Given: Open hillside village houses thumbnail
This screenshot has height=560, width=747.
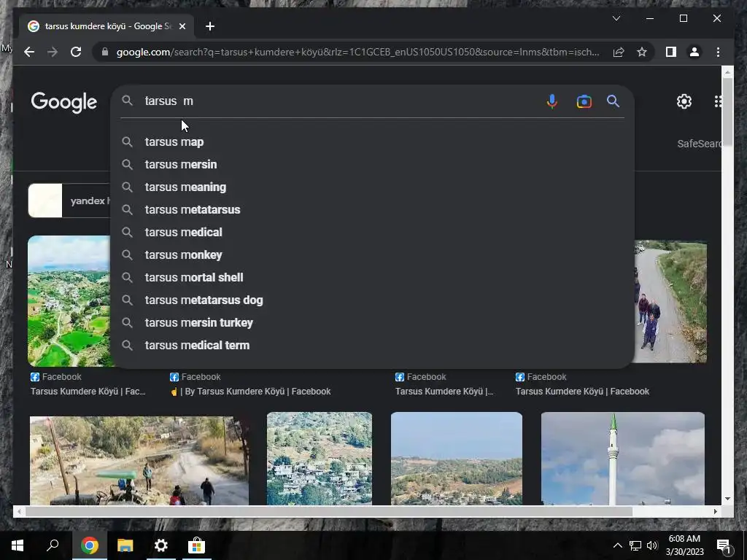Looking at the screenshot, I should pos(320,458).
